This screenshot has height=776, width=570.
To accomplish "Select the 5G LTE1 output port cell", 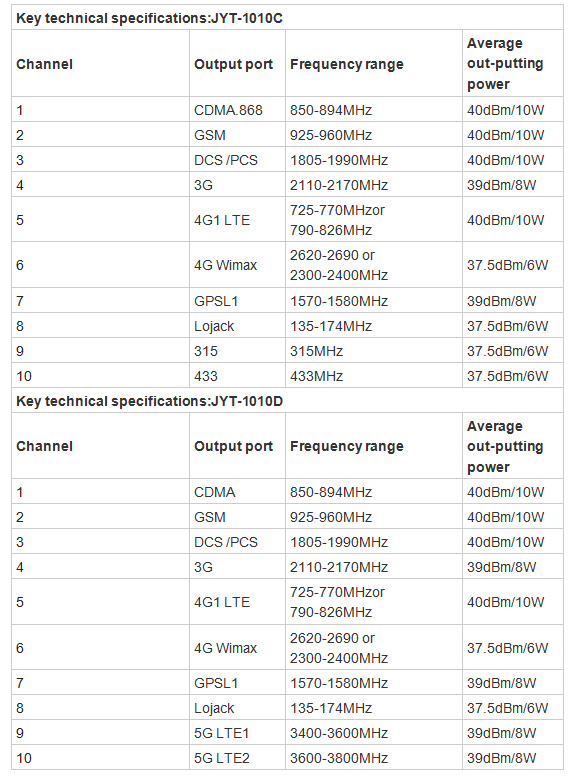I will point(238,732).
